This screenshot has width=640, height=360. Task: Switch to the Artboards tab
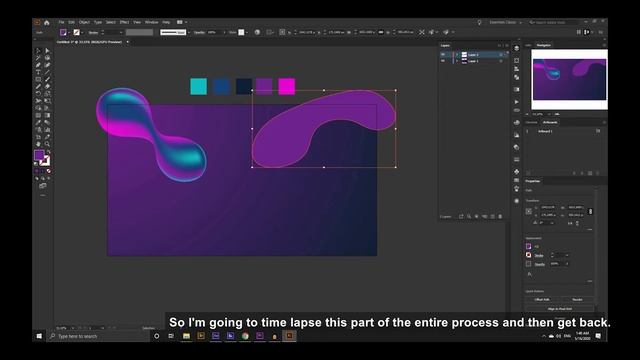[x=550, y=122]
